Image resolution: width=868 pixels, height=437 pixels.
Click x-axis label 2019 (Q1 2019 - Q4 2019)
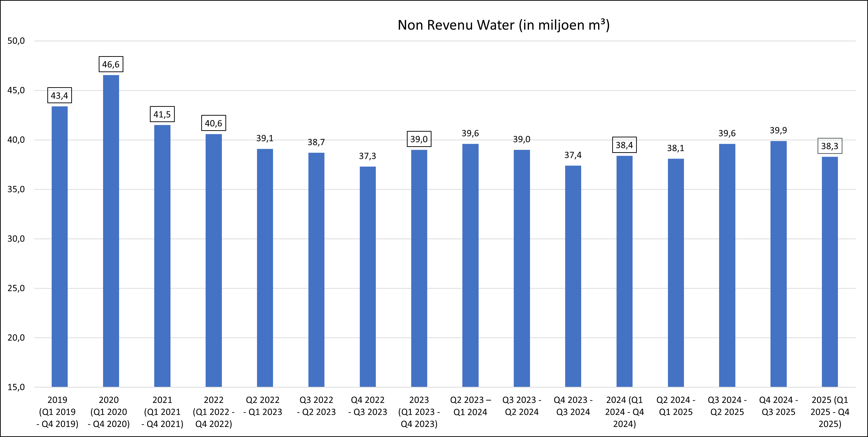tap(57, 412)
